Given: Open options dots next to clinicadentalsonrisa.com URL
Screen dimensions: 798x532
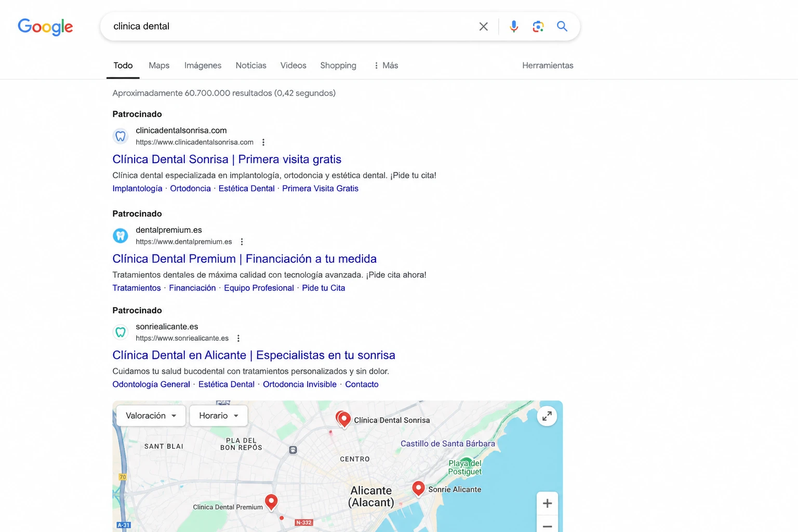Looking at the screenshot, I should point(263,142).
